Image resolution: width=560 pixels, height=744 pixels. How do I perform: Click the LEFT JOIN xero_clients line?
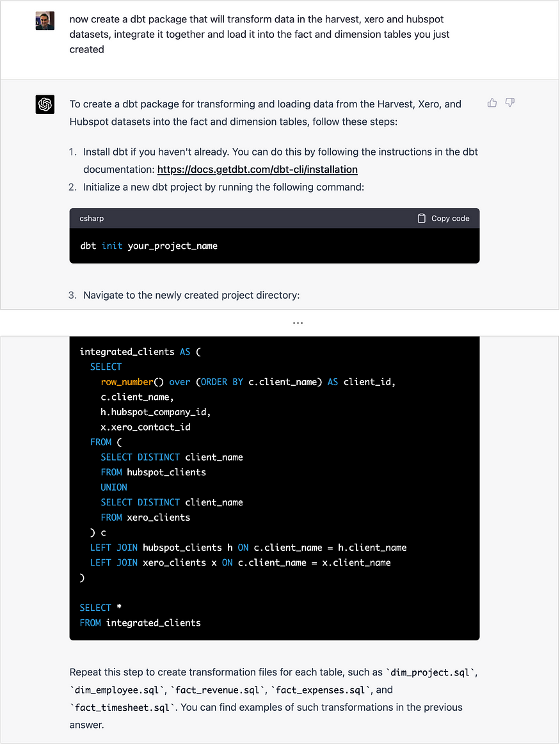pyautogui.click(x=241, y=563)
